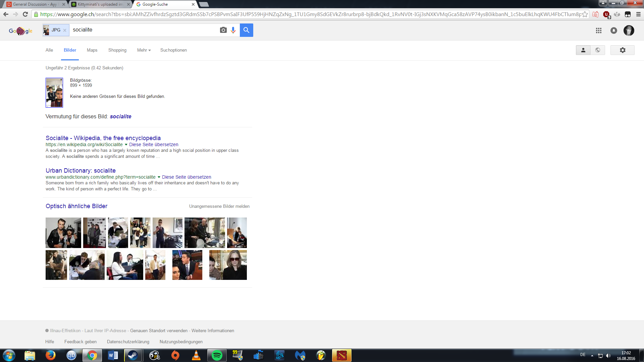Bookmark page with the star icon
This screenshot has height=362, width=644.
(x=585, y=14)
